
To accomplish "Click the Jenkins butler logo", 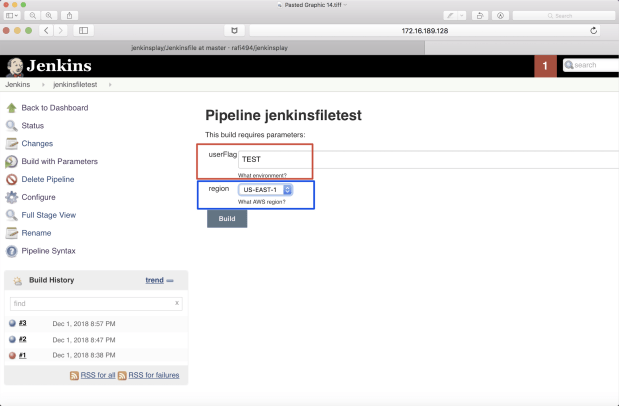I will (x=15, y=67).
